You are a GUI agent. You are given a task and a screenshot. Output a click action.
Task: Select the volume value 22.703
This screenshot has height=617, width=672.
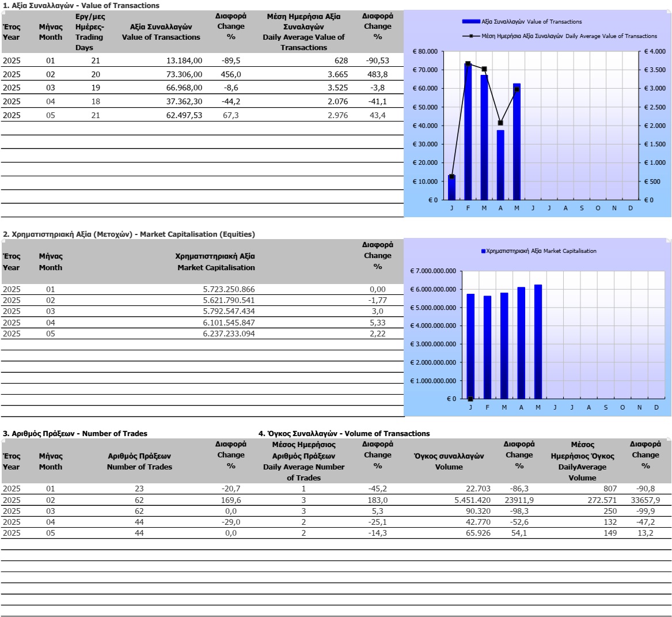pos(478,489)
